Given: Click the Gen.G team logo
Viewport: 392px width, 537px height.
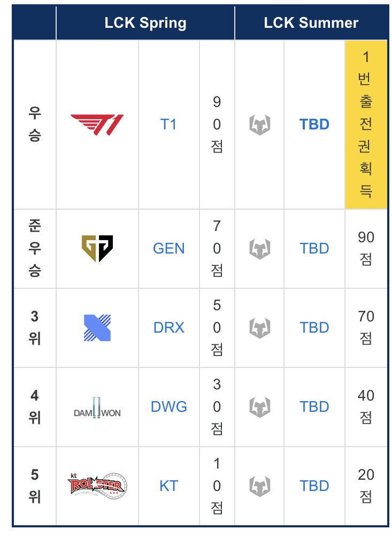Looking at the screenshot, I should tap(97, 249).
